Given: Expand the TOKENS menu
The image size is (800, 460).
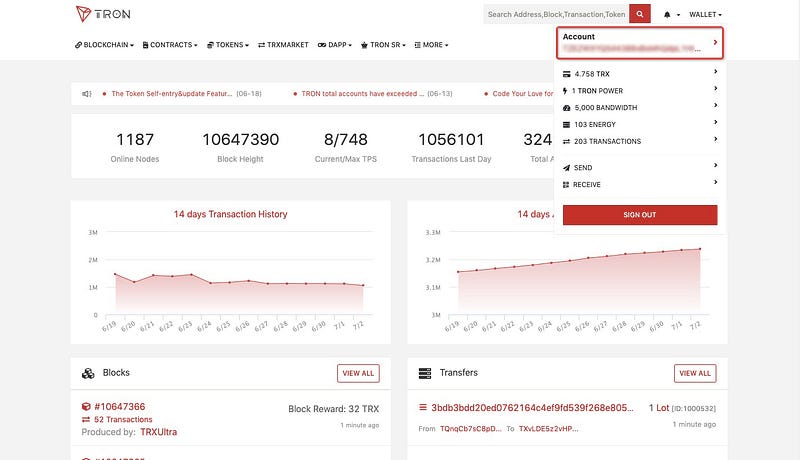Looking at the screenshot, I should point(228,45).
